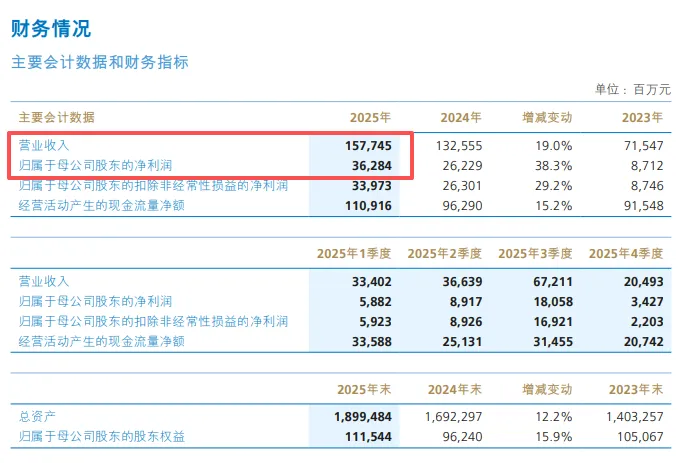Click the 主要会计数据和财务指标 subtitle

click(100, 62)
